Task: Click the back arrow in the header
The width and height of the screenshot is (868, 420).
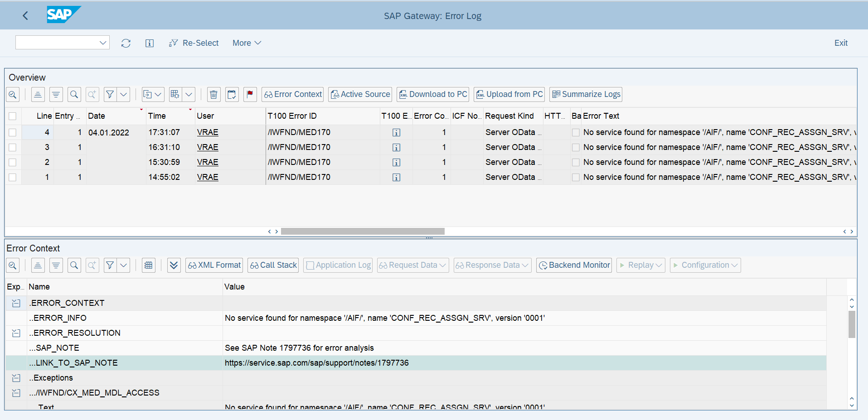Action: click(25, 15)
